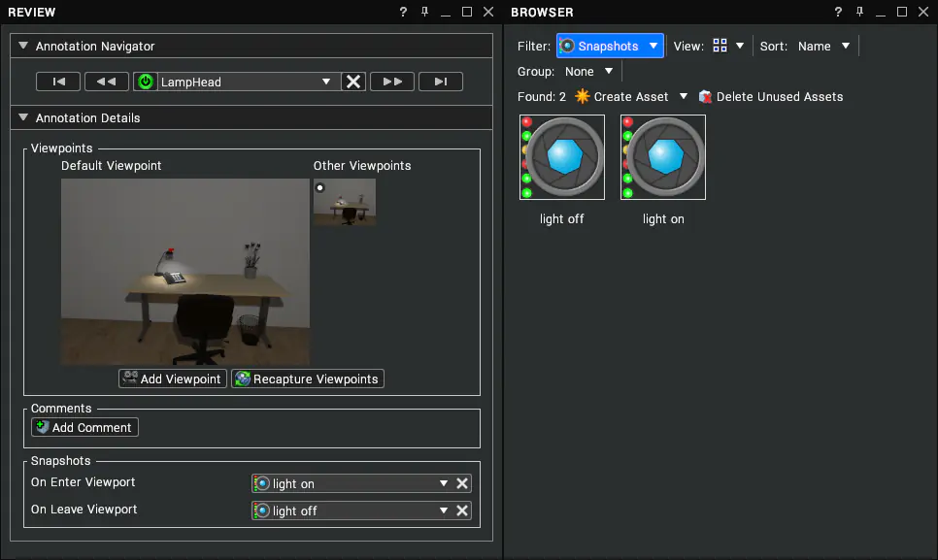Click Add Viewpoint button
The width and height of the screenshot is (938, 560).
[x=173, y=379]
